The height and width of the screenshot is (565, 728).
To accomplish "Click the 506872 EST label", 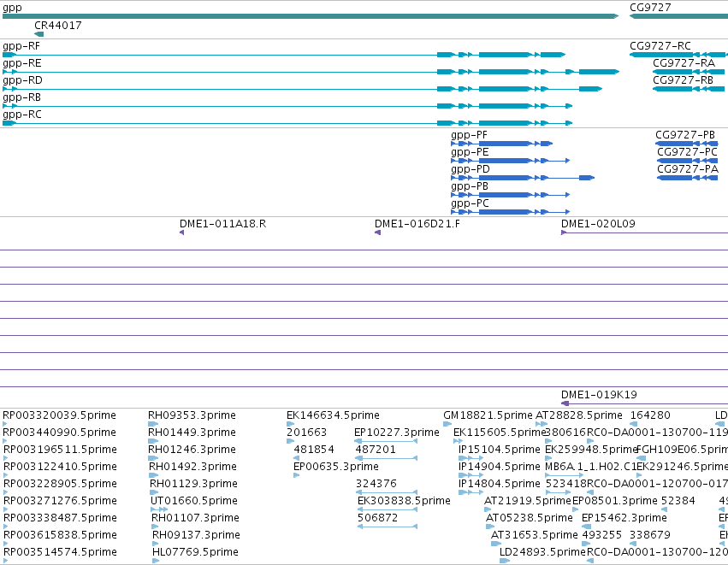I will click(x=377, y=518).
